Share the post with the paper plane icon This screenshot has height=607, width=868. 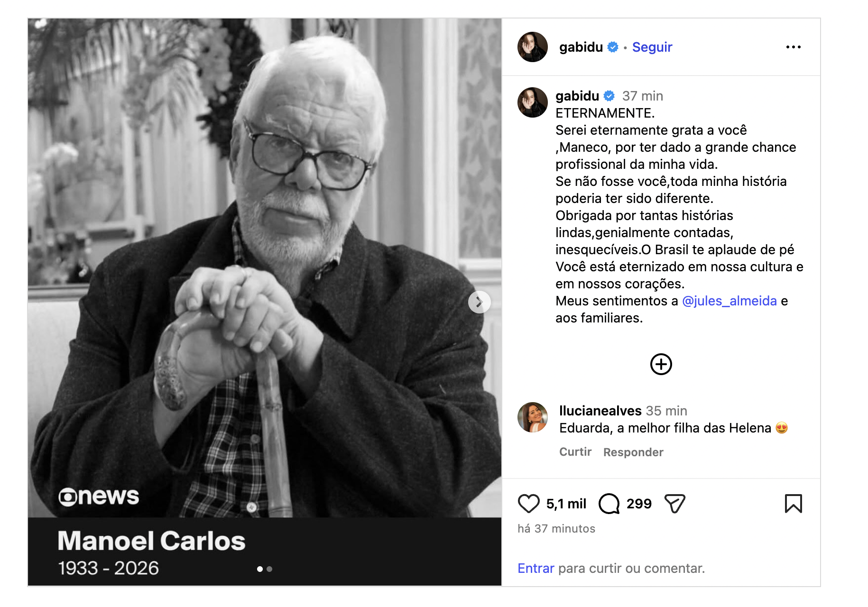(674, 504)
